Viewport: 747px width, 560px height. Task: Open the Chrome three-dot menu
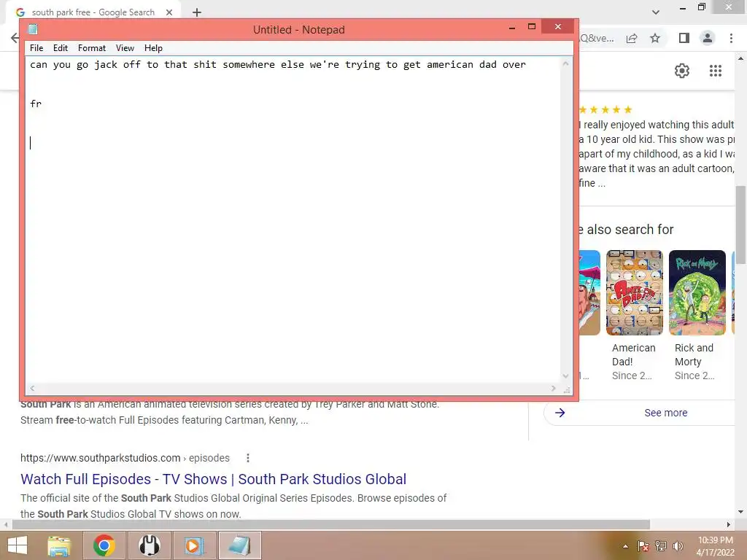(x=731, y=38)
